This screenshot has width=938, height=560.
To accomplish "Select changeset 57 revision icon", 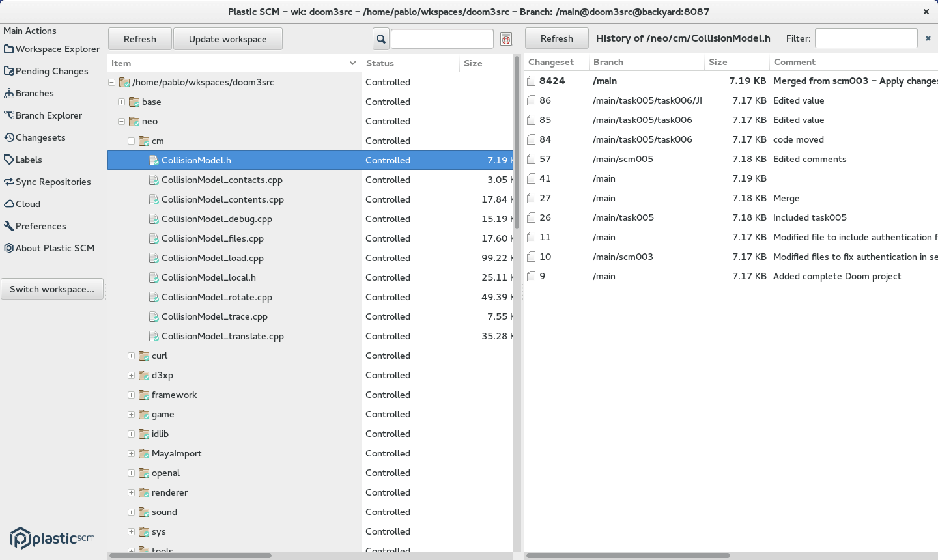I will coord(532,159).
